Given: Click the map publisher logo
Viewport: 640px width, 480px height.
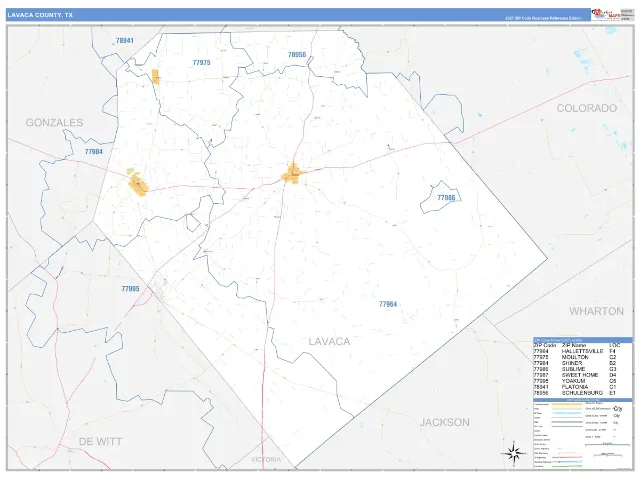Looking at the screenshot, I should pos(606,15).
